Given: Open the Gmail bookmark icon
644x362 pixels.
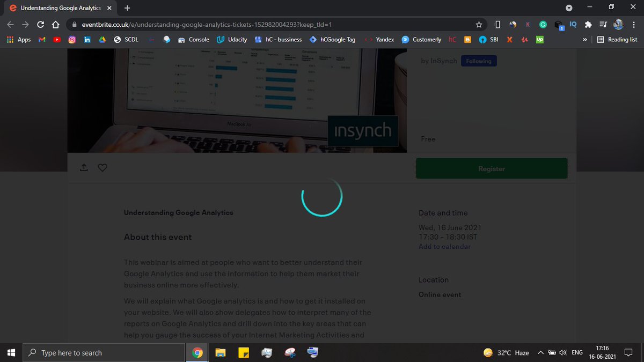Looking at the screenshot, I should 42,40.
